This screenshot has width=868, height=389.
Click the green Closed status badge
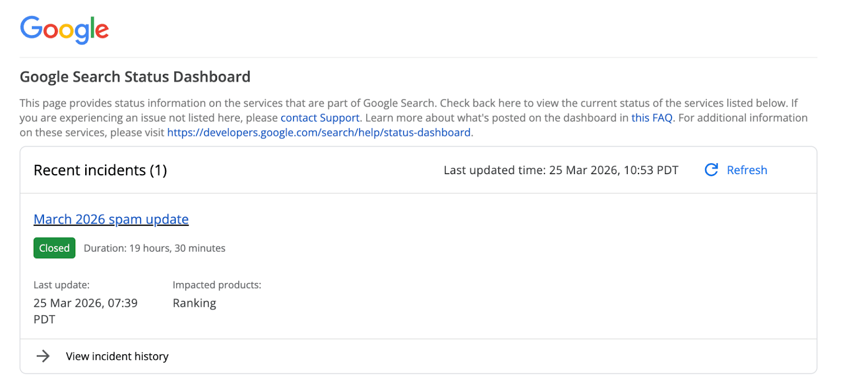54,248
